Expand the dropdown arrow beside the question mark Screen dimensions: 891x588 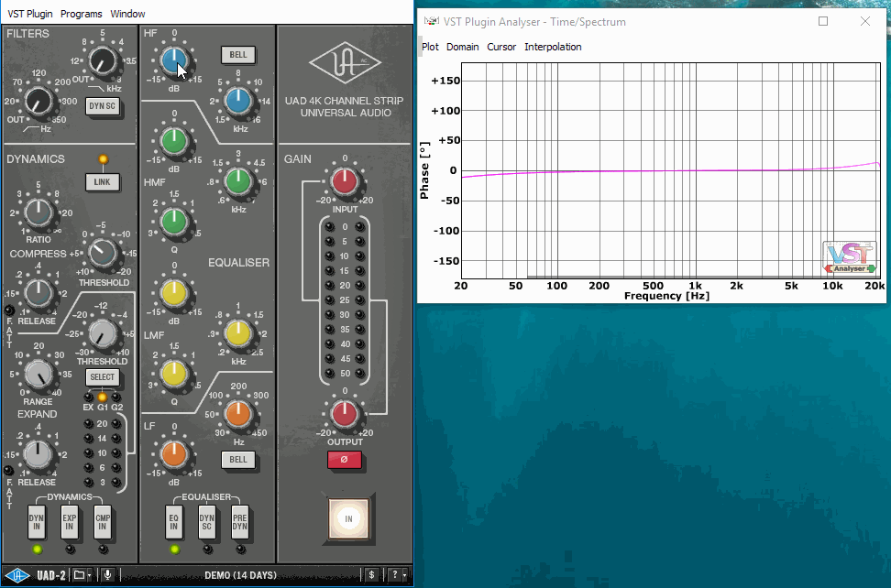point(404,575)
